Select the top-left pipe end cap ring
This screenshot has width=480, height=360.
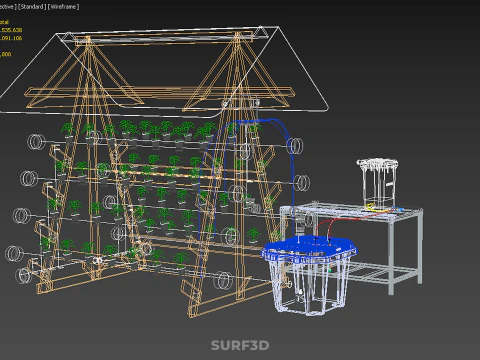pyautogui.click(x=36, y=142)
